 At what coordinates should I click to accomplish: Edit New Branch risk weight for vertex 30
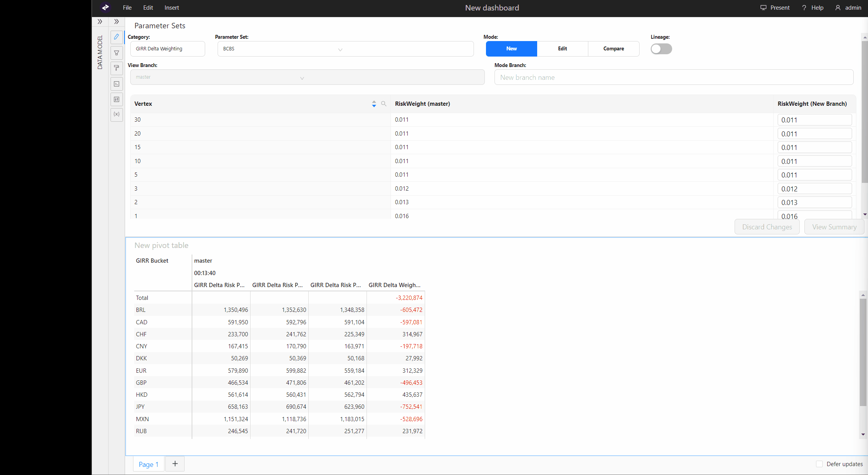click(814, 120)
